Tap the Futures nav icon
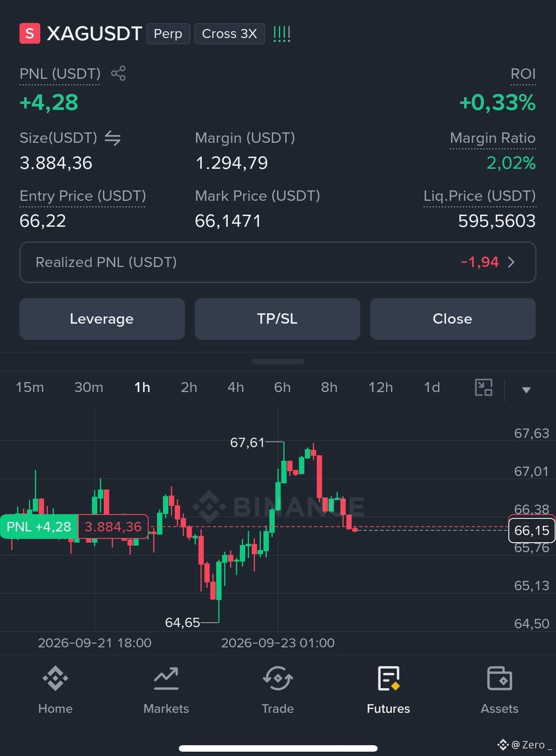Screen dimensions: 556x756 388,678
